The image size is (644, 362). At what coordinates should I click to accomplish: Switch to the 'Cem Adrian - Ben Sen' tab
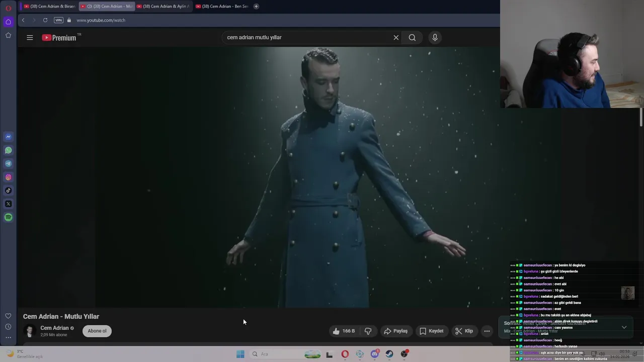coord(222,6)
